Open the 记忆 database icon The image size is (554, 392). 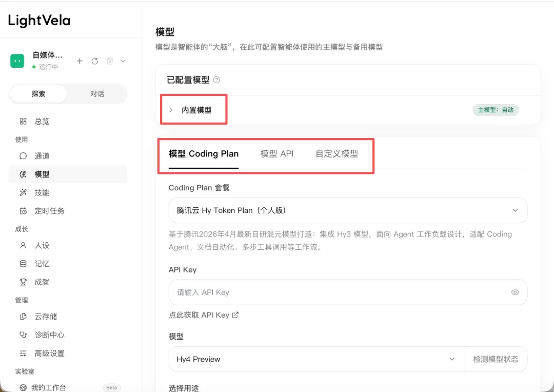pos(23,264)
